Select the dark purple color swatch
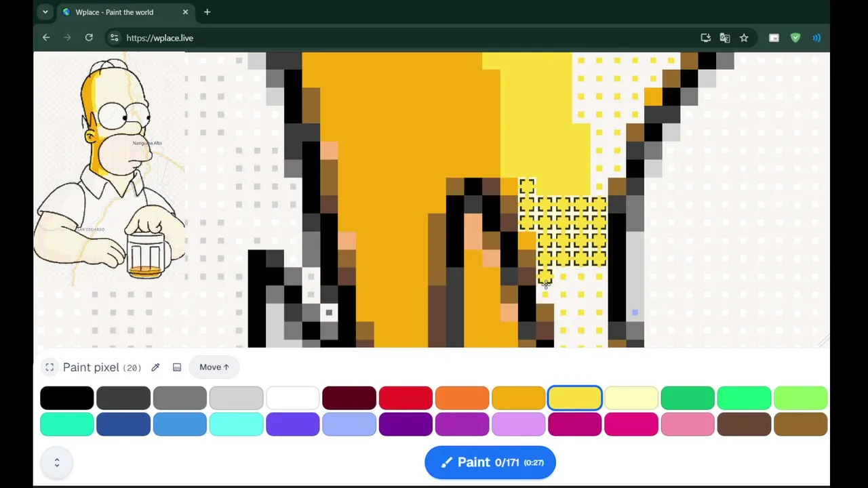This screenshot has height=488, width=868. click(406, 424)
